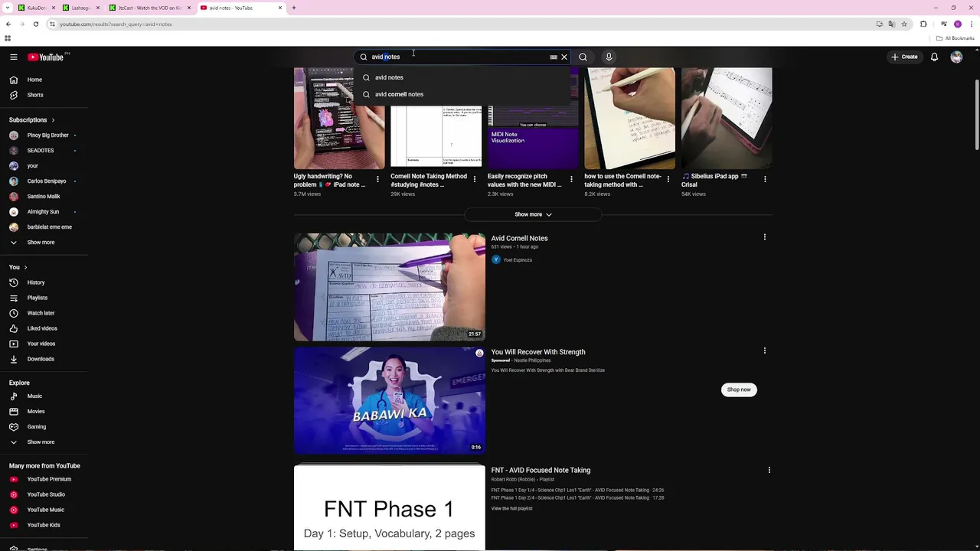Click the browser reload button
This screenshot has width=980, height=551.
pyautogui.click(x=35, y=24)
